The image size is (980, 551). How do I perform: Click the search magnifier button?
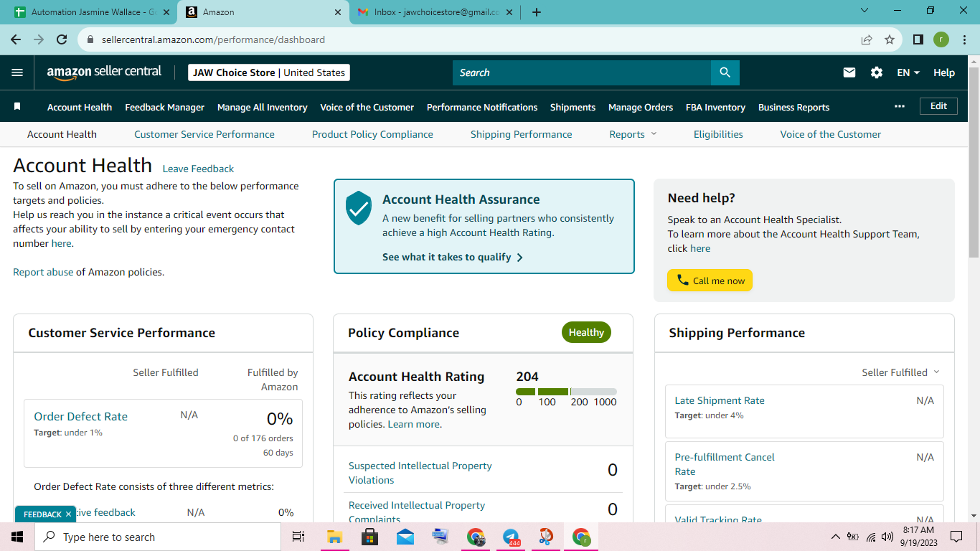(725, 72)
